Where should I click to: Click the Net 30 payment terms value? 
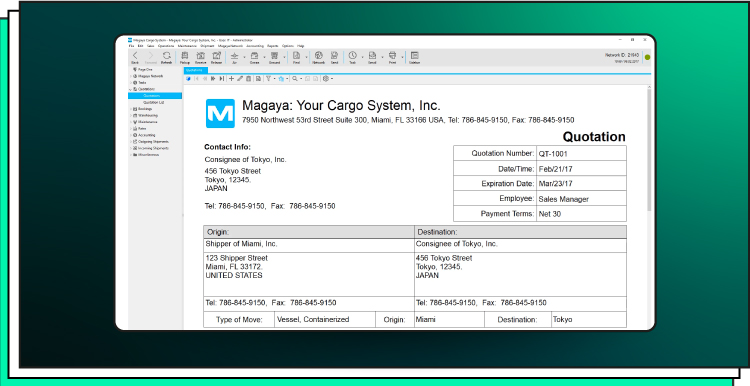pos(550,214)
